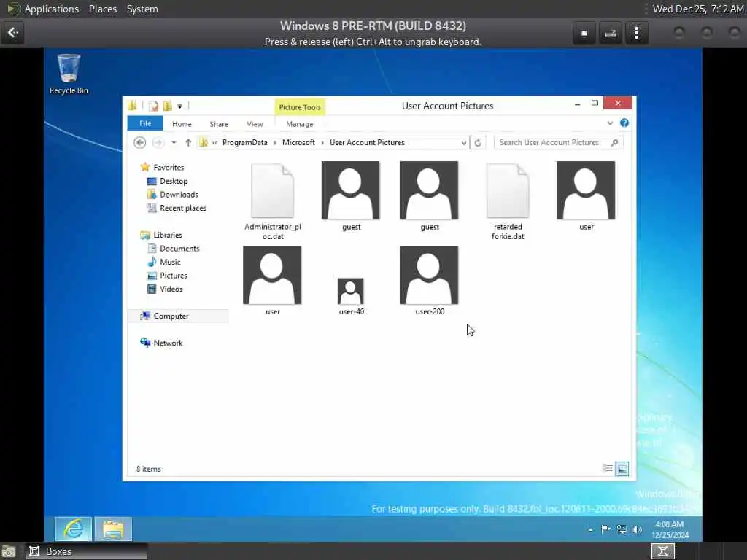Viewport: 747px width, 560px height.
Task: Open the ProgramData breadcrumb arrow
Action: coord(275,142)
